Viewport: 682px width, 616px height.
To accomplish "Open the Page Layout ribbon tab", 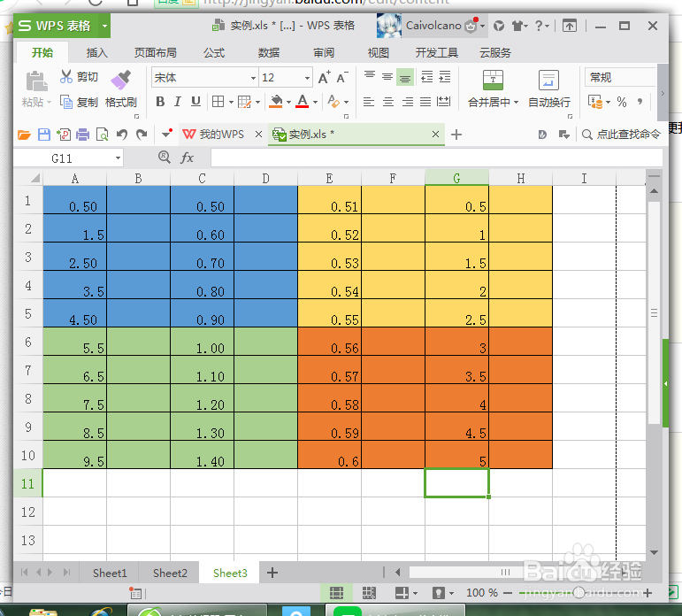I will pyautogui.click(x=156, y=53).
